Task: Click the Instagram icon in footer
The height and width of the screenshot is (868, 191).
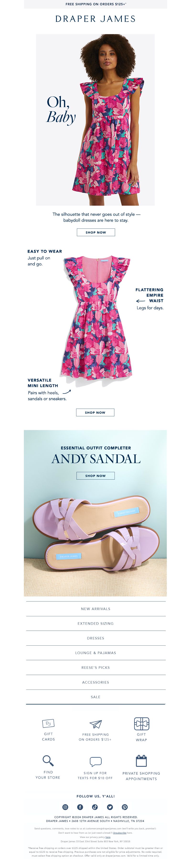Action: pyautogui.click(x=65, y=807)
